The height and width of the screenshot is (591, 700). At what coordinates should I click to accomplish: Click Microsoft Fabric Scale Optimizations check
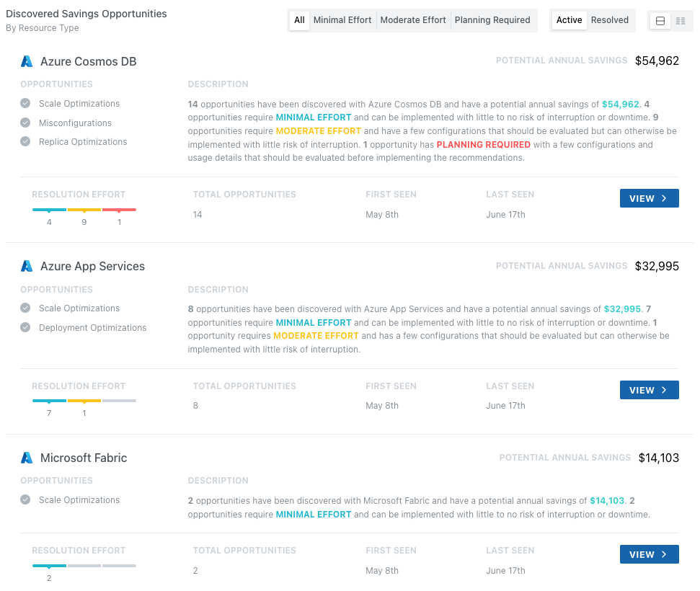point(25,500)
